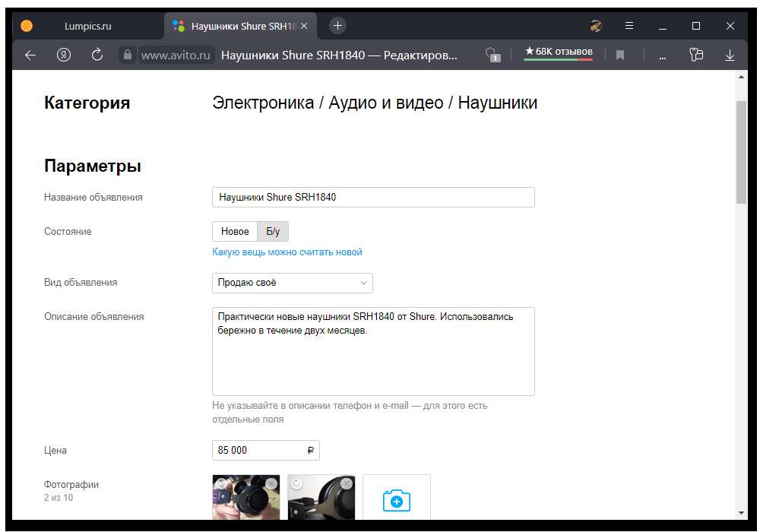760x532 pixels.
Task: Open 'Какую вещь можно считать новой' link
Action: pos(287,252)
